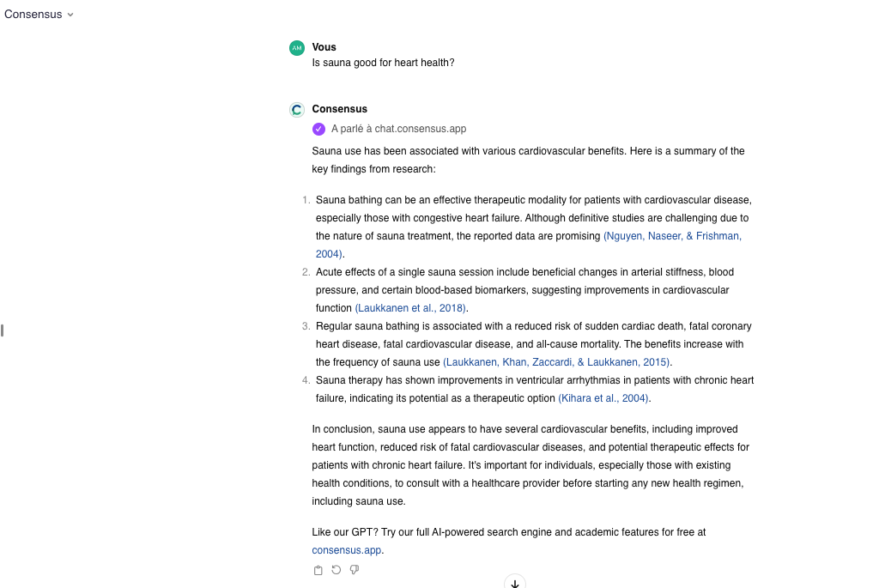The height and width of the screenshot is (588, 891).
Task: Click the "Vous" sender name
Action: 324,47
